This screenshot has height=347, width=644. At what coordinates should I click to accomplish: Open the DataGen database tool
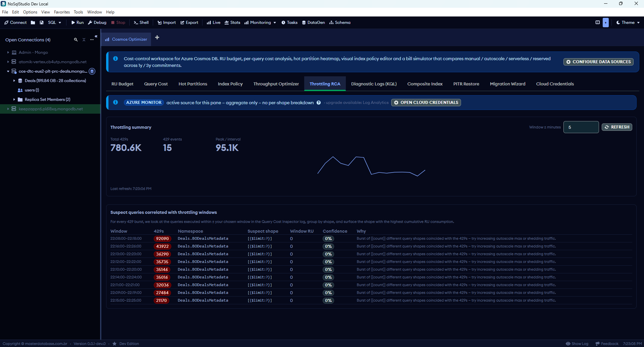point(313,23)
